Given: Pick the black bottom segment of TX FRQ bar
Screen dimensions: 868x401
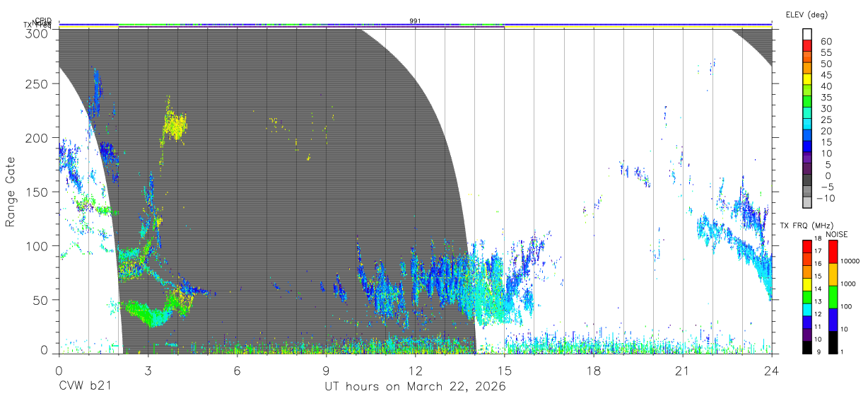Looking at the screenshot, I should (807, 347).
